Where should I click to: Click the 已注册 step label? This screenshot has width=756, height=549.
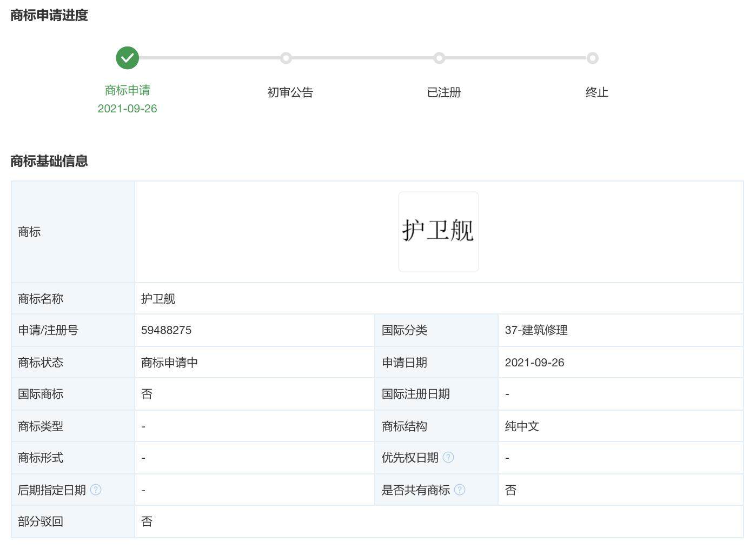443,92
